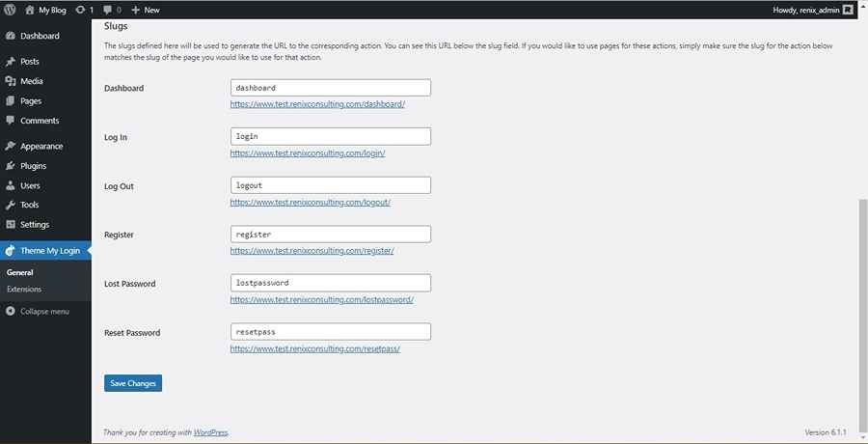Click the WordPress logo icon
868x444 pixels.
pyautogui.click(x=10, y=10)
